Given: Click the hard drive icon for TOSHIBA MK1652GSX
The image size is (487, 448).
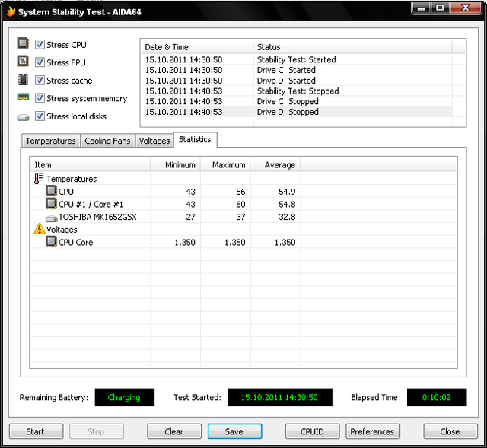Looking at the screenshot, I should click(x=52, y=217).
